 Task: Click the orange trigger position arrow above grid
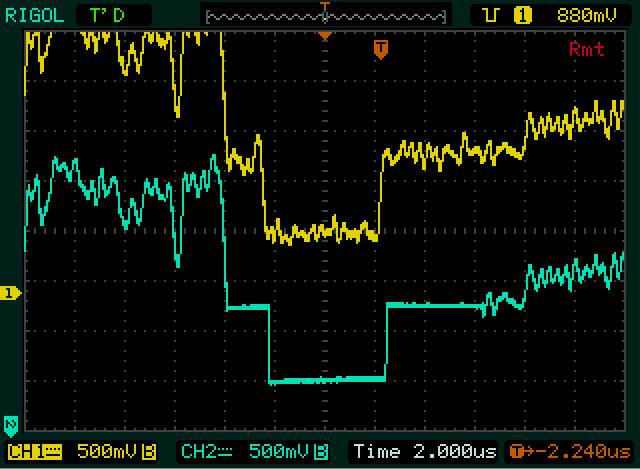click(x=323, y=35)
